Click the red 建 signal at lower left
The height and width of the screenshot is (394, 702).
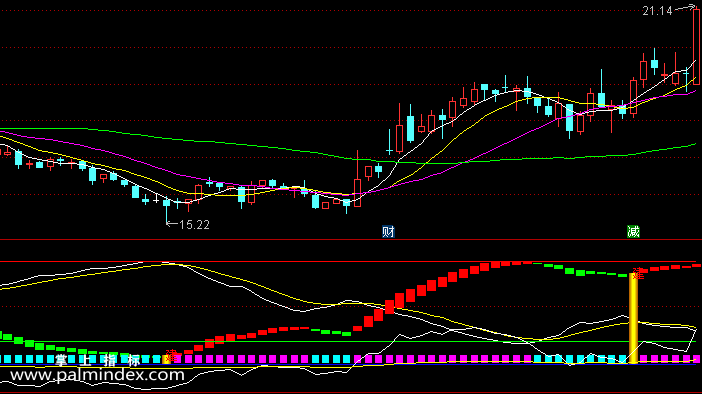(171, 356)
